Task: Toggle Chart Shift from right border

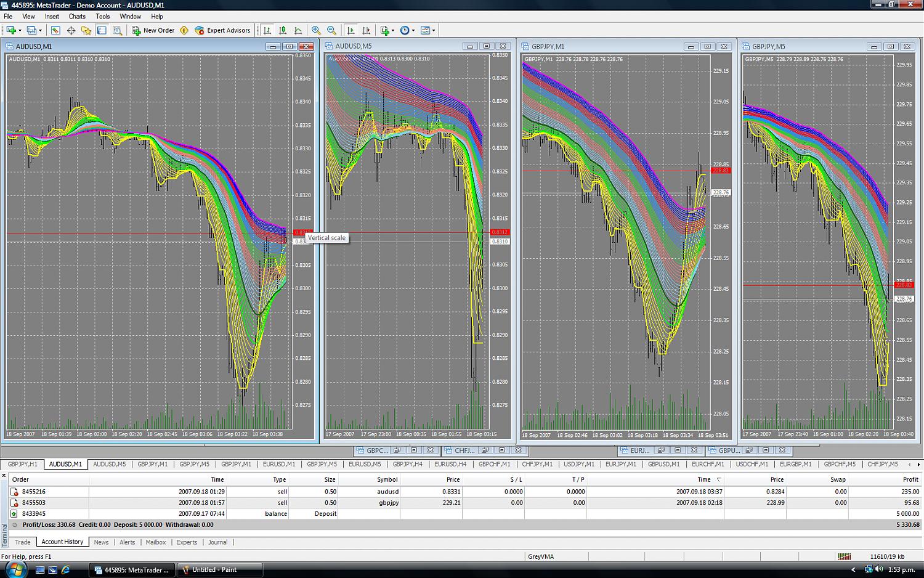Action: (x=367, y=30)
